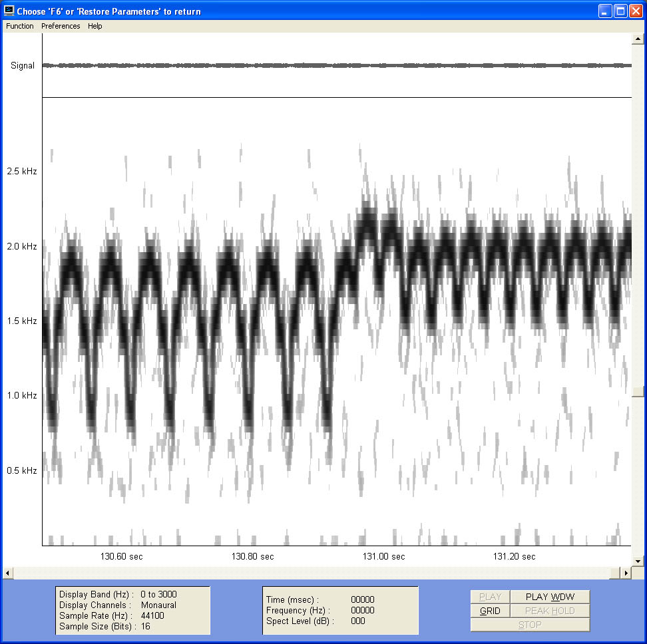Click the 'Display Band (Hz) :' label
Viewport: 647px width, 644px height.
point(96,594)
